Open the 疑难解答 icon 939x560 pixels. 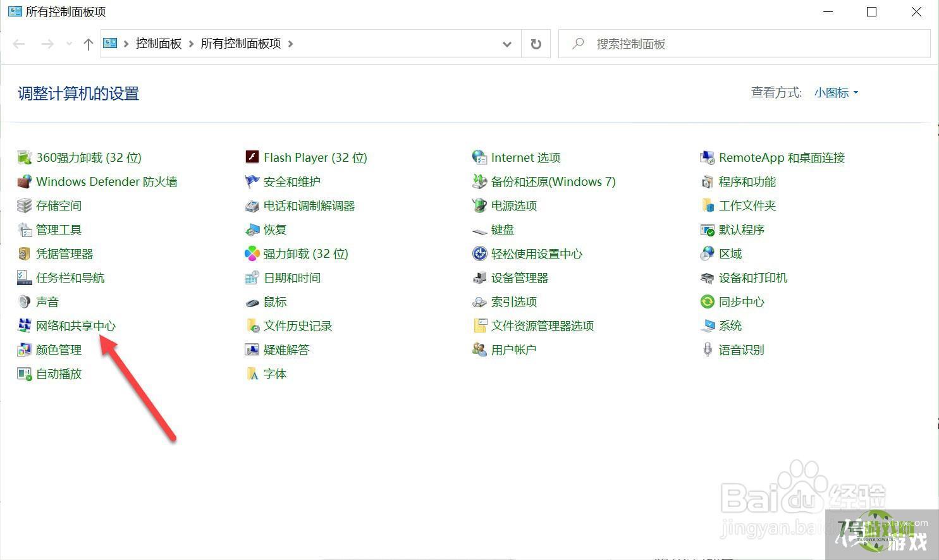pyautogui.click(x=252, y=350)
